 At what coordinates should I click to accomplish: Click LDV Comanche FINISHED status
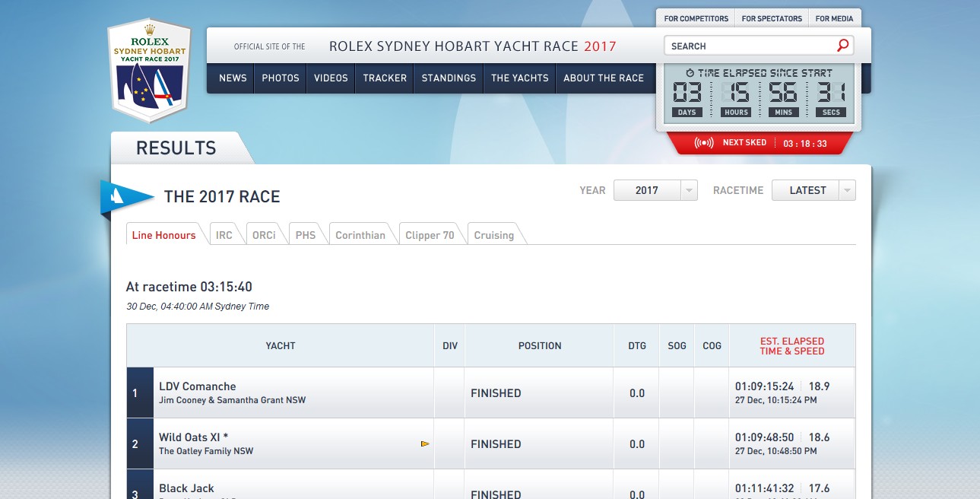(x=496, y=393)
